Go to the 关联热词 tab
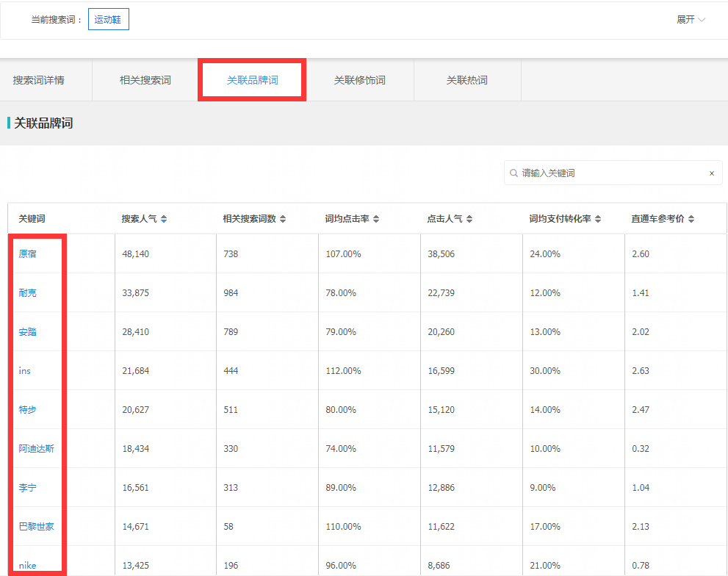728x576 pixels. (467, 80)
